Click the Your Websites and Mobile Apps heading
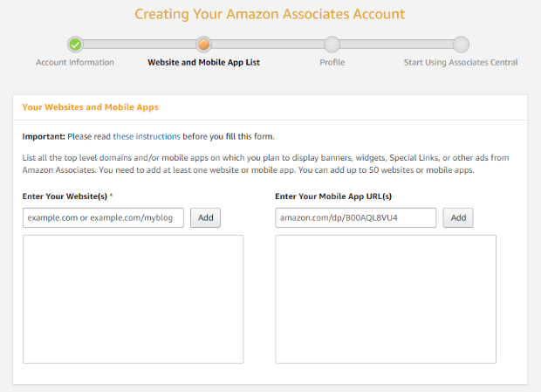 point(91,107)
